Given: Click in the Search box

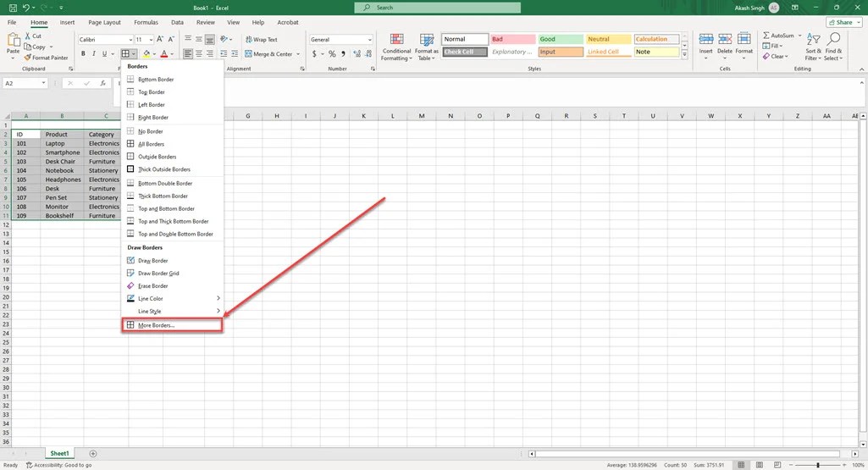Looking at the screenshot, I should (x=437, y=8).
